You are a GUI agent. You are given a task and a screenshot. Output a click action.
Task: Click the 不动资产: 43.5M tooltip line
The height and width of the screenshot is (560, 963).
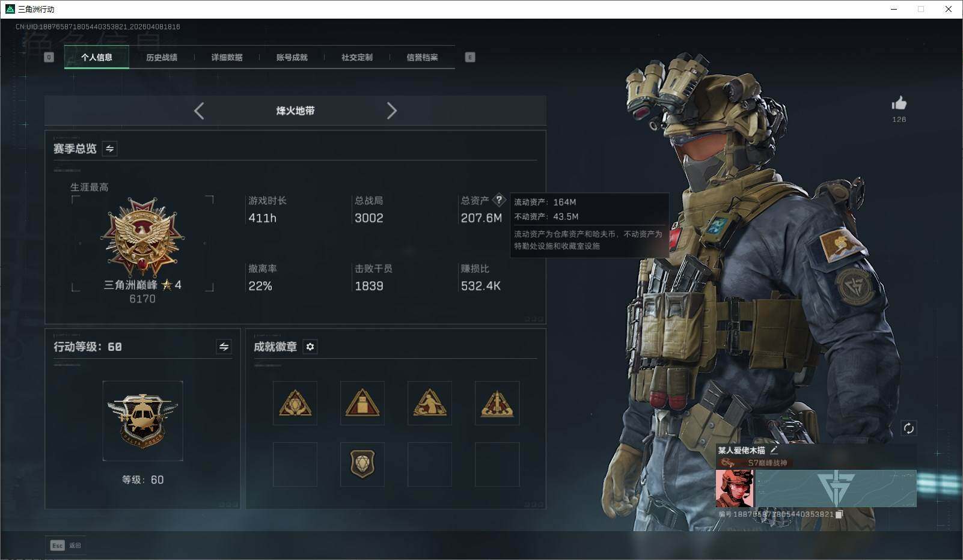point(546,216)
